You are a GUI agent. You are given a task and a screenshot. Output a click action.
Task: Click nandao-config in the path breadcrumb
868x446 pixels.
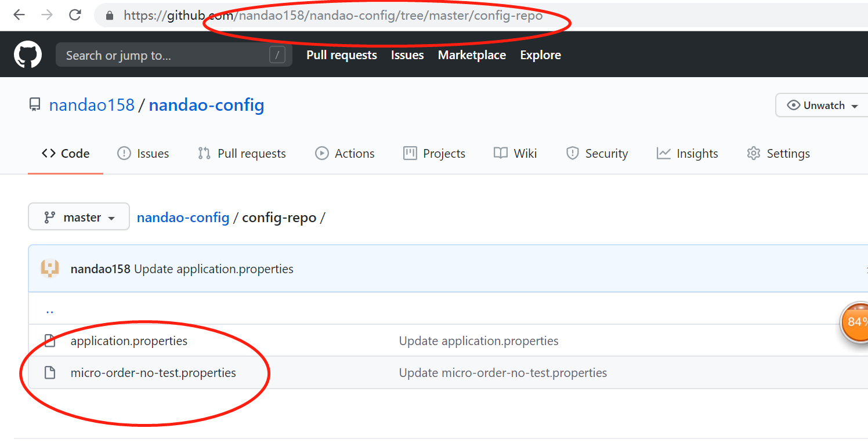[183, 217]
